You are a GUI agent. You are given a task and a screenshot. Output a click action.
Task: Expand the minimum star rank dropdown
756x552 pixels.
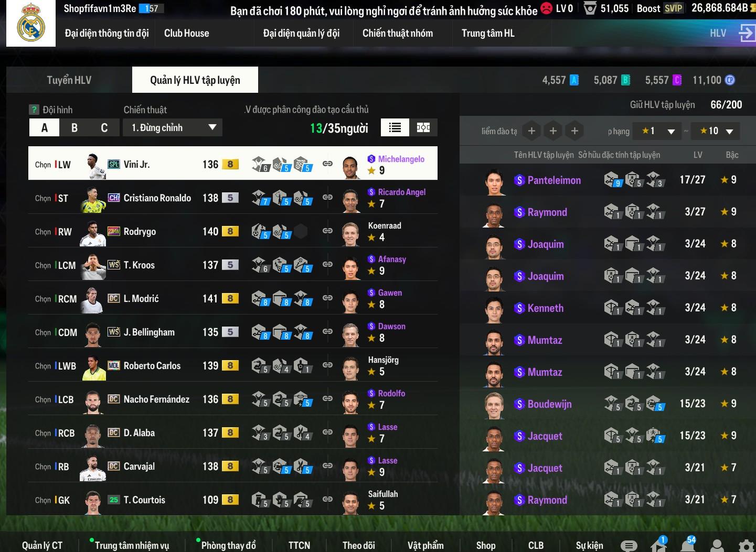coord(657,131)
